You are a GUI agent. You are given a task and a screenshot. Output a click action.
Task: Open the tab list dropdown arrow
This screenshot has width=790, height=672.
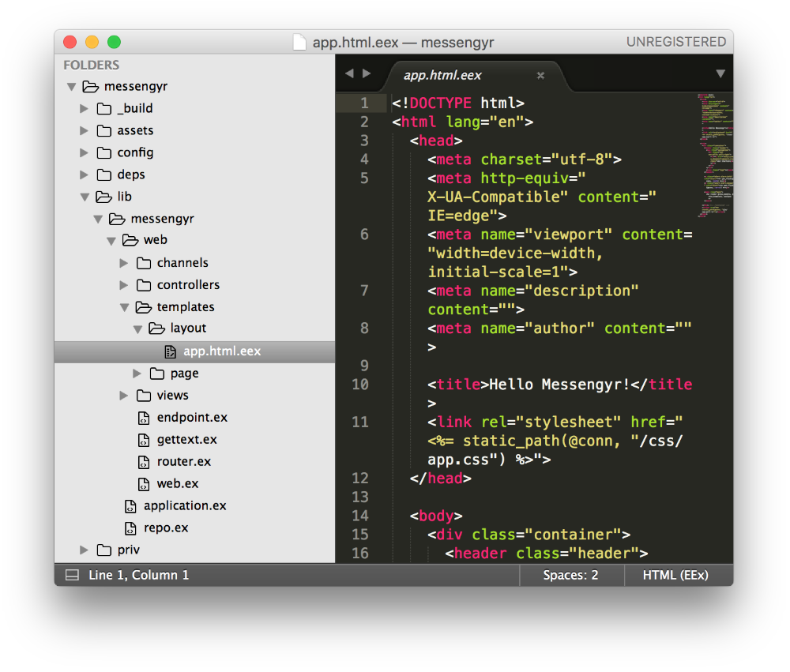click(x=720, y=73)
